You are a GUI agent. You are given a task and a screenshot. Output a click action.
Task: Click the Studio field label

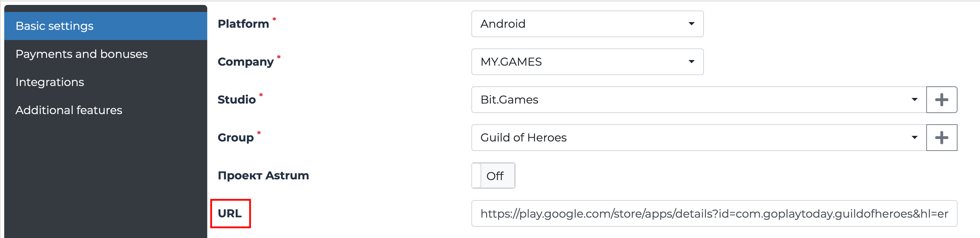click(x=237, y=100)
